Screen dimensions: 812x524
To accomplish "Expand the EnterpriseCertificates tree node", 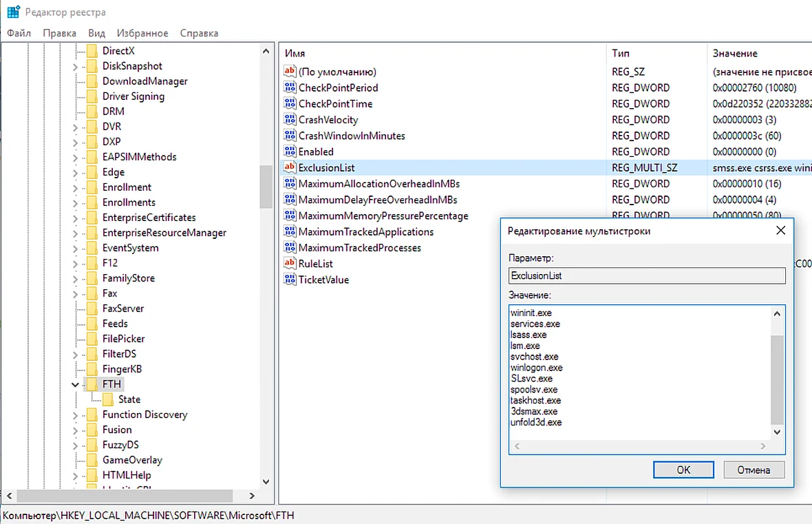I will (75, 218).
